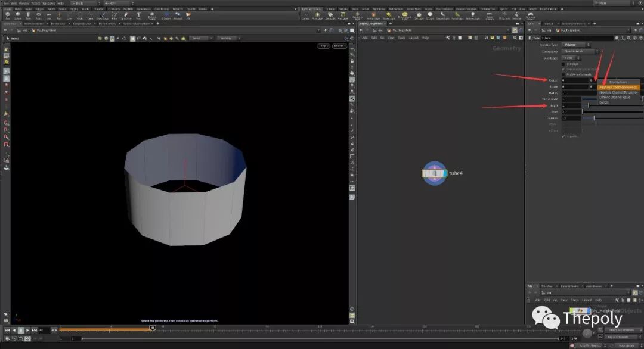Add a Gamepad Camera from the shelf
This screenshot has height=349, width=644.
531,16
